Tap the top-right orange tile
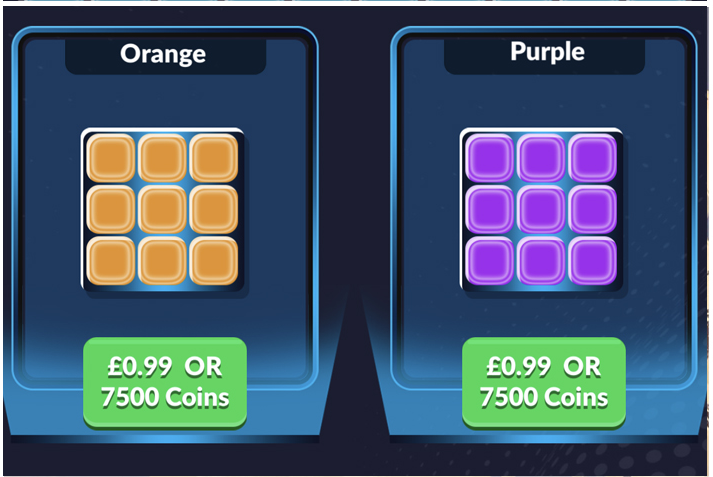 (x=214, y=158)
